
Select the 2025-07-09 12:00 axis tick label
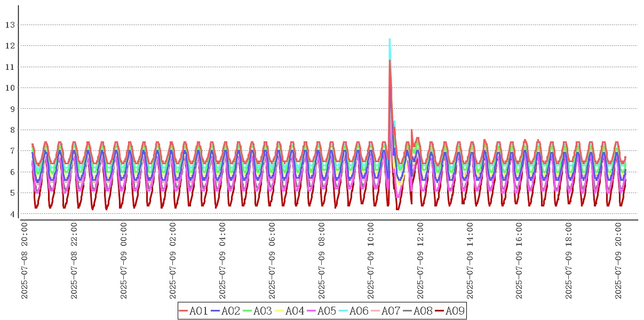(420, 261)
